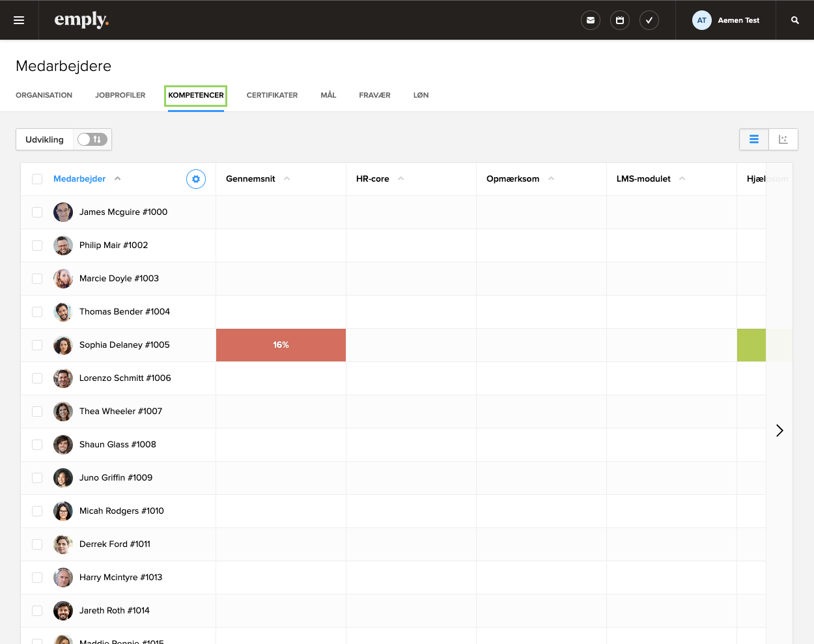Screen dimensions: 814x644
Task: Click the Udvikling button
Action: [x=44, y=139]
